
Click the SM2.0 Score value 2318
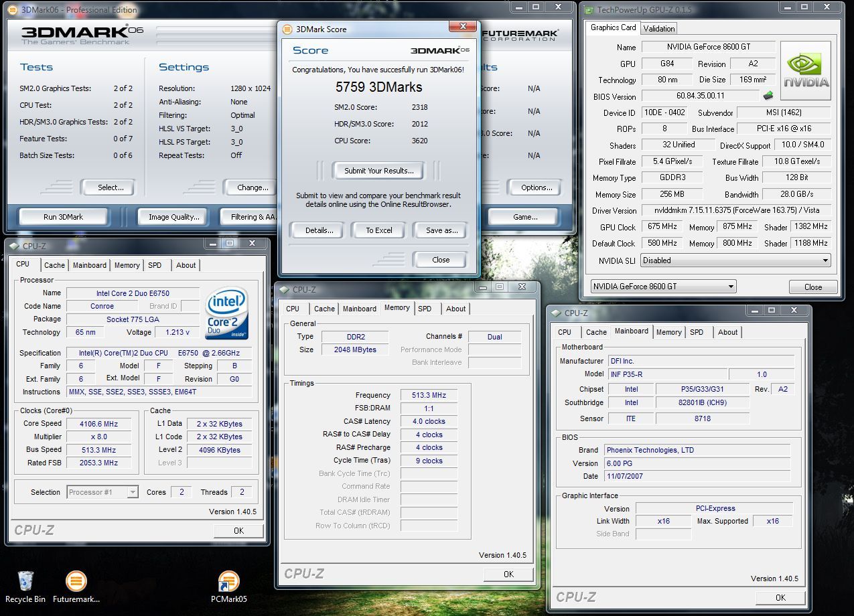(x=420, y=107)
